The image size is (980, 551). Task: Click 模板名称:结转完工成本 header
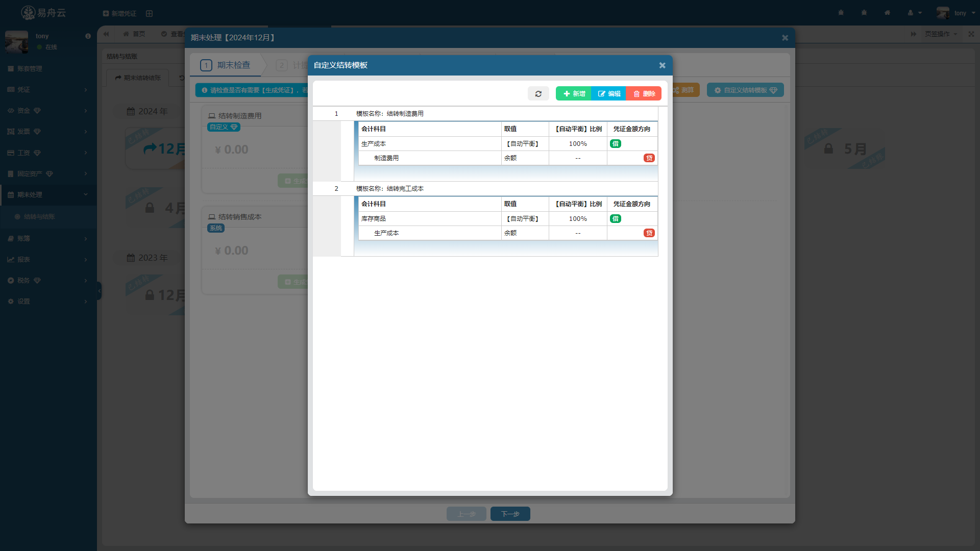click(389, 189)
